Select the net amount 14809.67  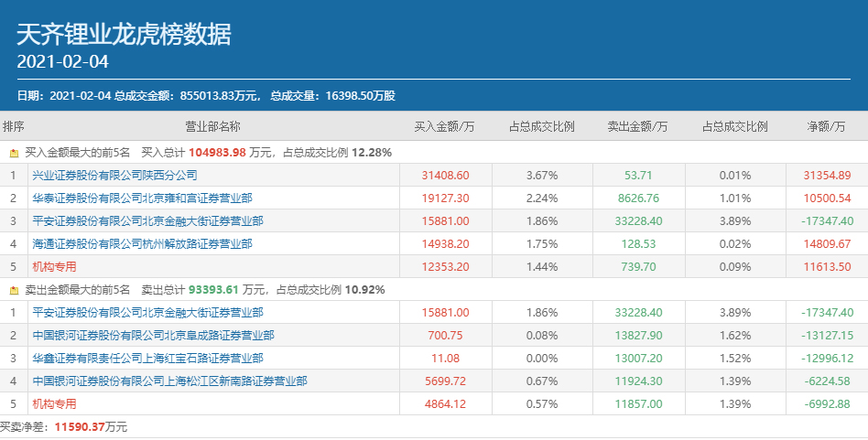(x=827, y=243)
